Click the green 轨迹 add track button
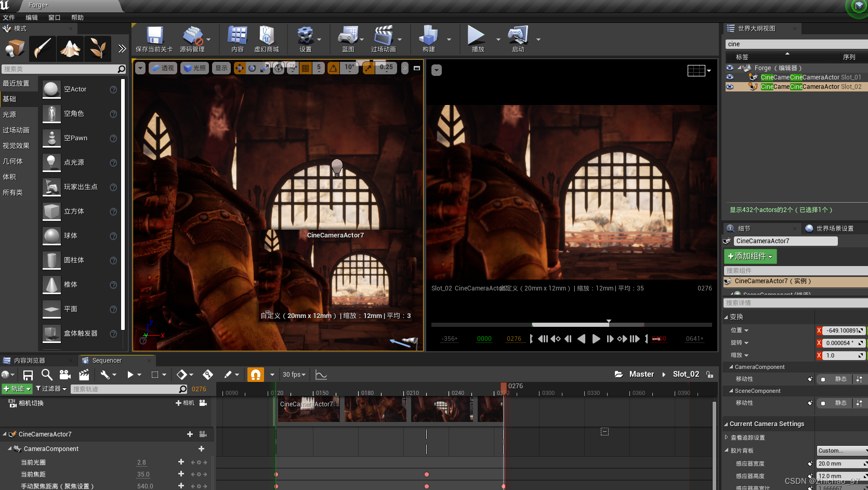868x490 pixels. click(x=17, y=389)
